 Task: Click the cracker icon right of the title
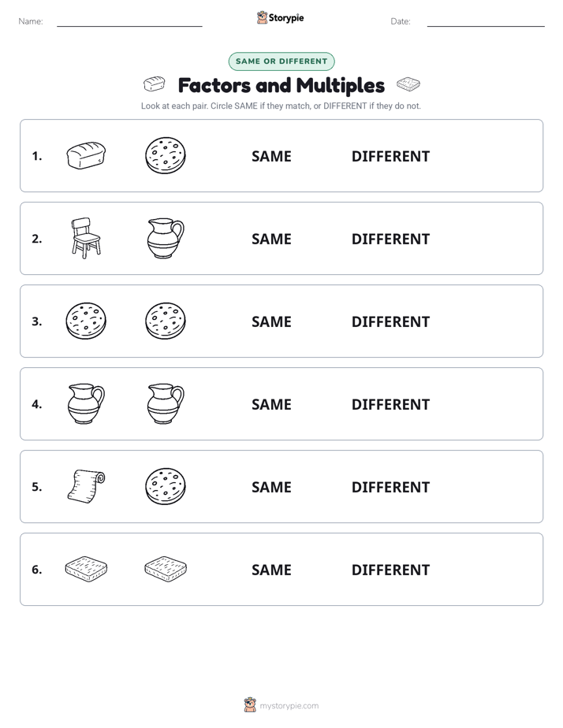point(408,84)
